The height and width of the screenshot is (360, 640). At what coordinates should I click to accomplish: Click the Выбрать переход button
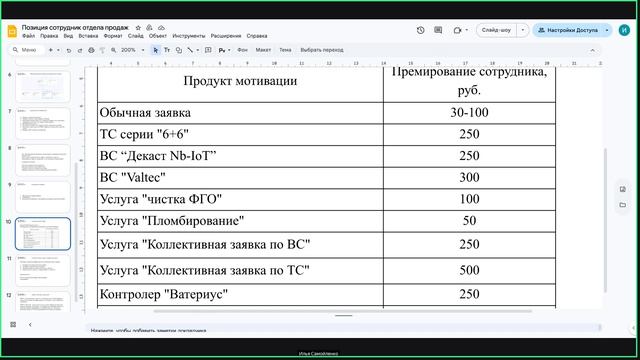[322, 50]
